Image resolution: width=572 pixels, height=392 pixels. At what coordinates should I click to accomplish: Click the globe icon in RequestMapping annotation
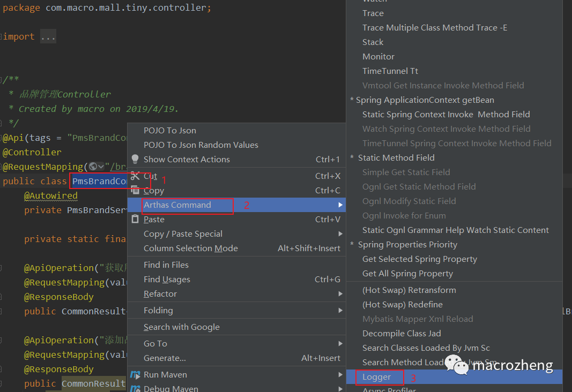93,167
